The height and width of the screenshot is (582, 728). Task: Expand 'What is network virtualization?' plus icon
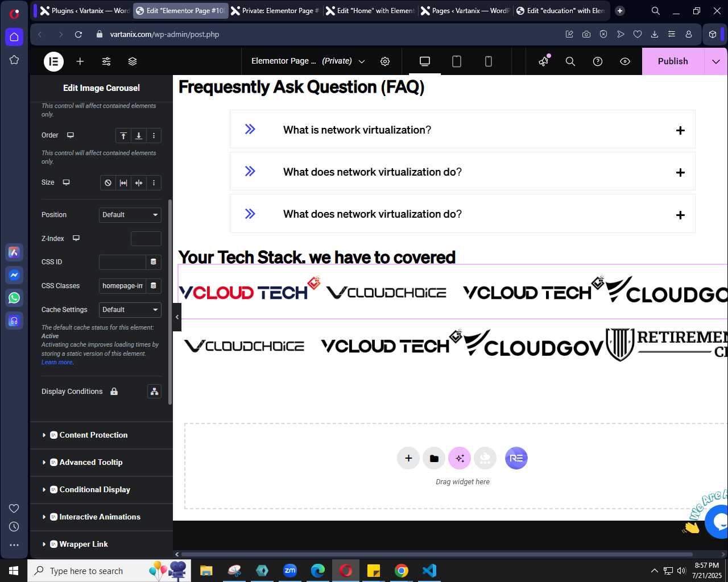pos(680,130)
